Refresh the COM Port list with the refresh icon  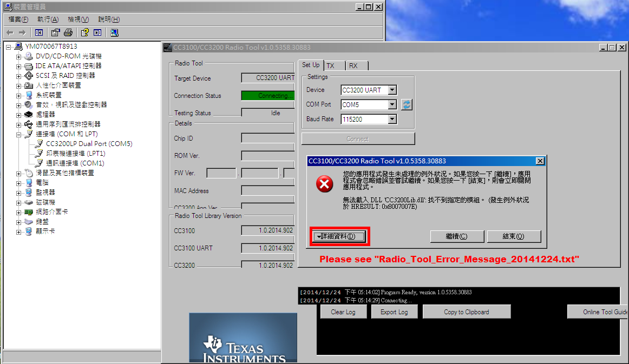(407, 104)
